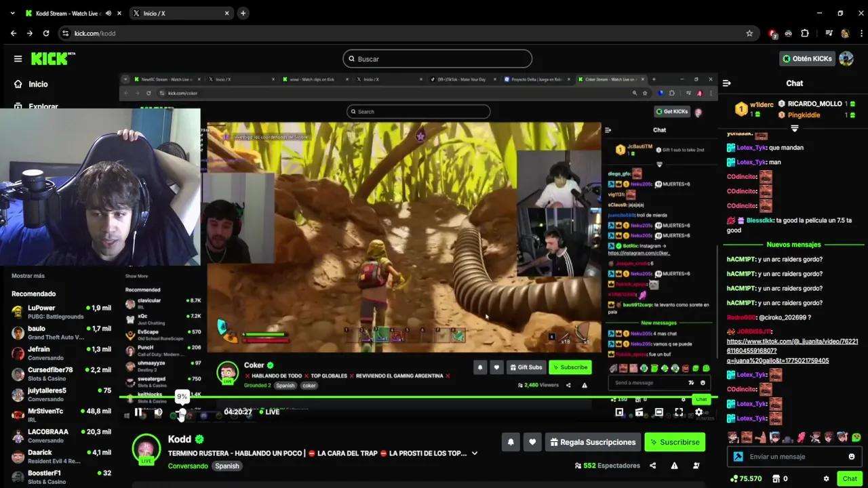
Task: Open the user-block icon beside report
Action: coord(696,466)
